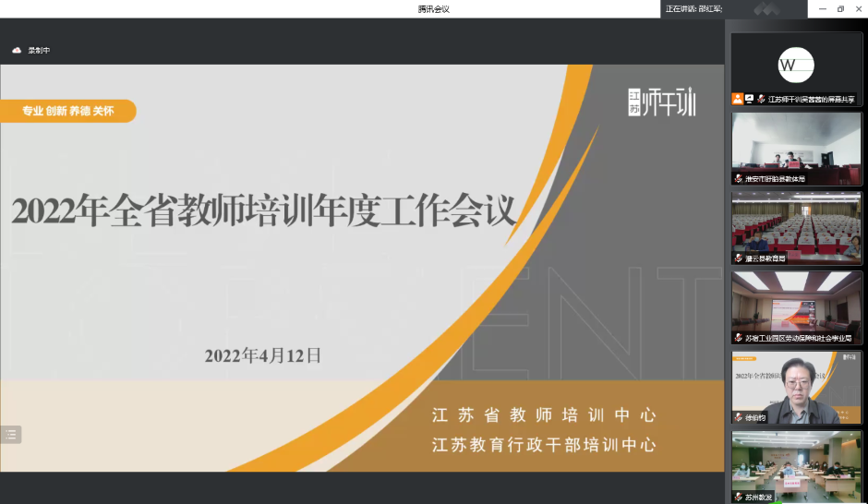Click muted mic icon on 苏州教发 tile
The height and width of the screenshot is (504, 868).
coord(739,497)
